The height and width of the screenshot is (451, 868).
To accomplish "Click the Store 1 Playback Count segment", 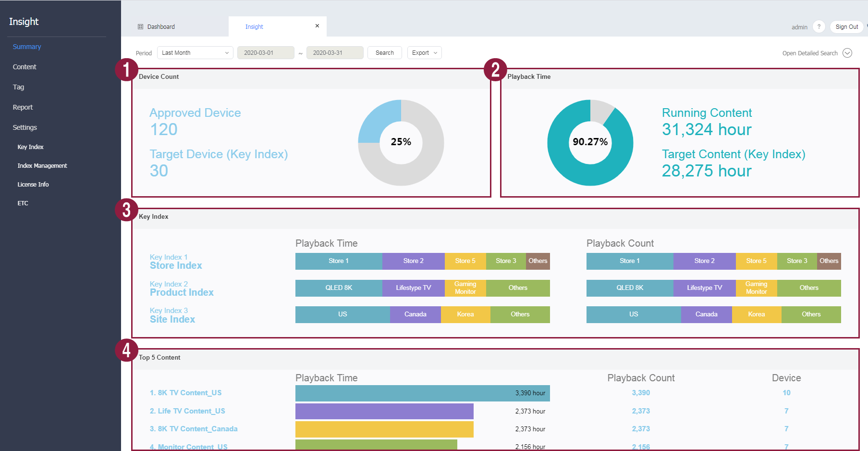I will point(629,261).
